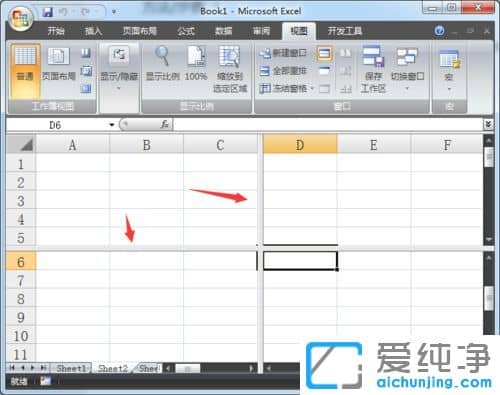Open the round Office button menu
Viewport: 500px width, 395px height.
click(x=21, y=18)
